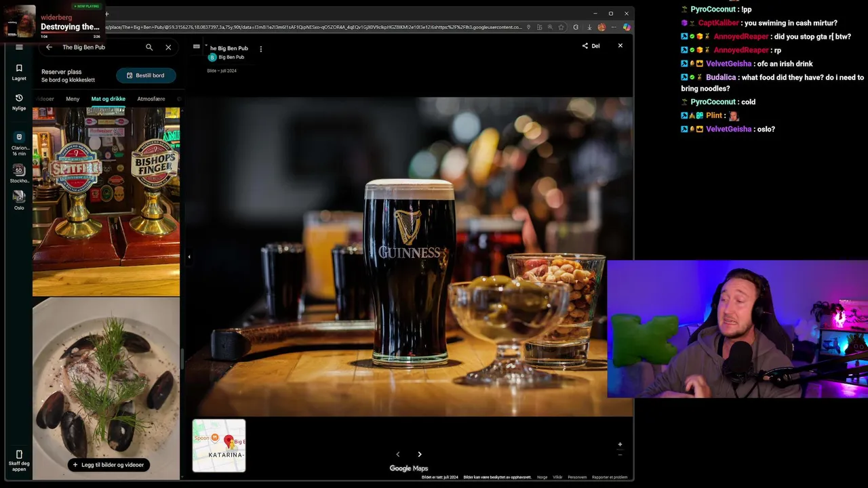Open a new browser tab with plus
The image size is (868, 488).
click(x=106, y=14)
